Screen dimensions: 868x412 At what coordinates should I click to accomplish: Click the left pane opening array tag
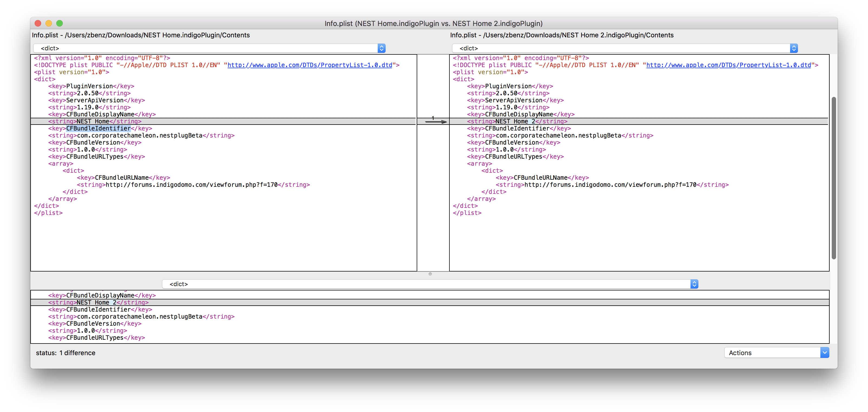(x=61, y=164)
